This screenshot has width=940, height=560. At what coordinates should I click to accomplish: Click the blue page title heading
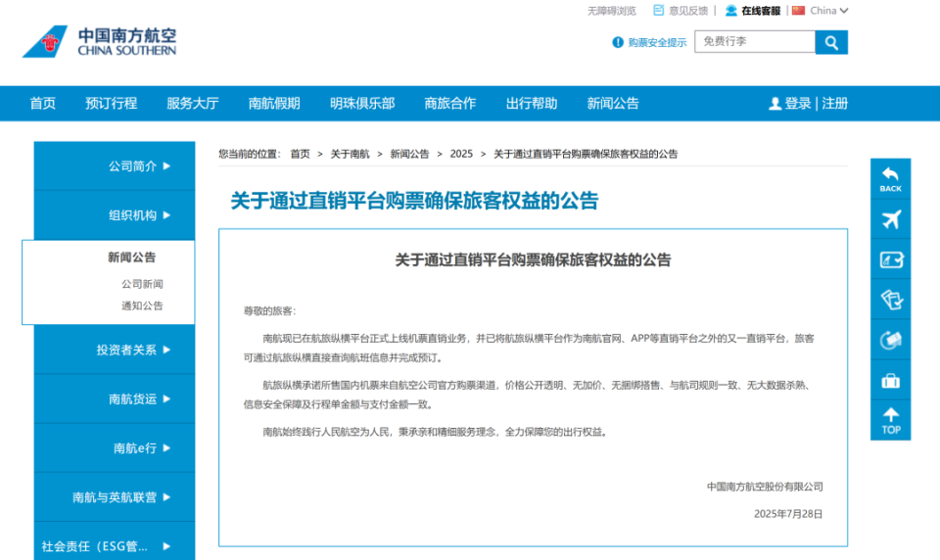click(x=414, y=201)
